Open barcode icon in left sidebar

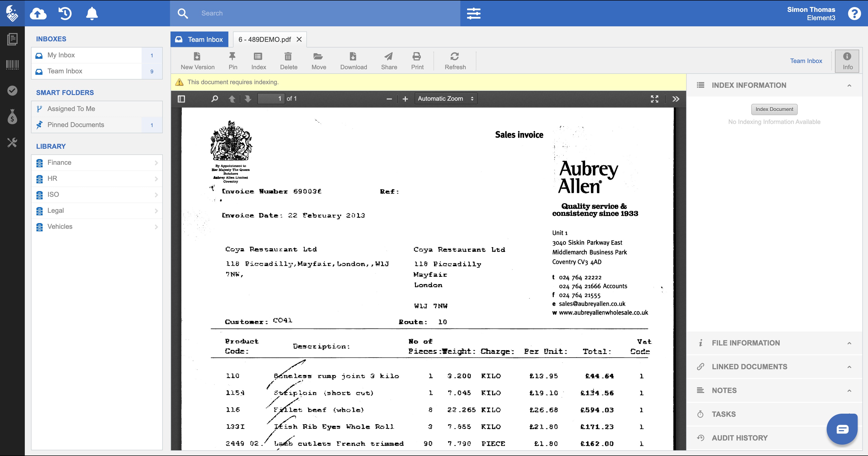[12, 65]
